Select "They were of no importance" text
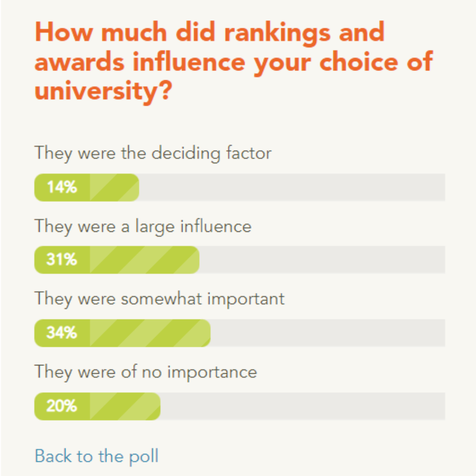Image resolution: width=476 pixels, height=476 pixels. point(145,372)
